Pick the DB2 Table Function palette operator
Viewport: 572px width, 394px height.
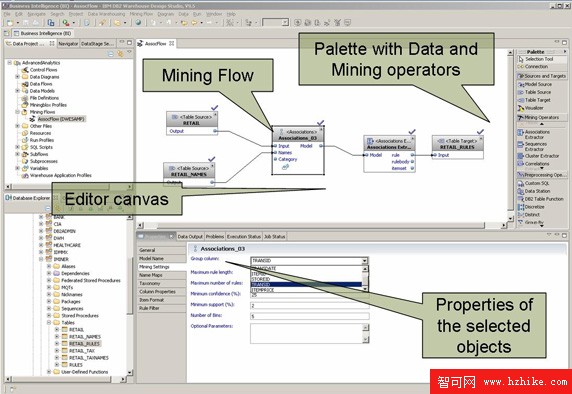click(x=542, y=199)
